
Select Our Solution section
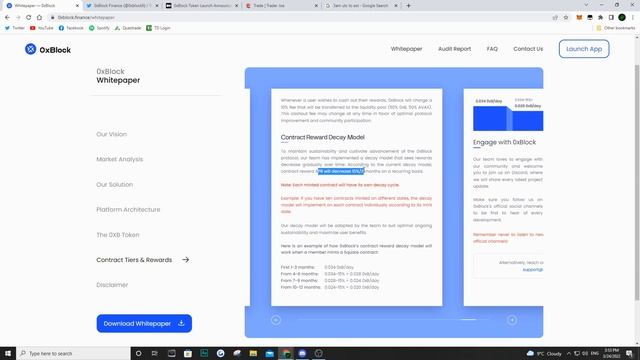115,184
